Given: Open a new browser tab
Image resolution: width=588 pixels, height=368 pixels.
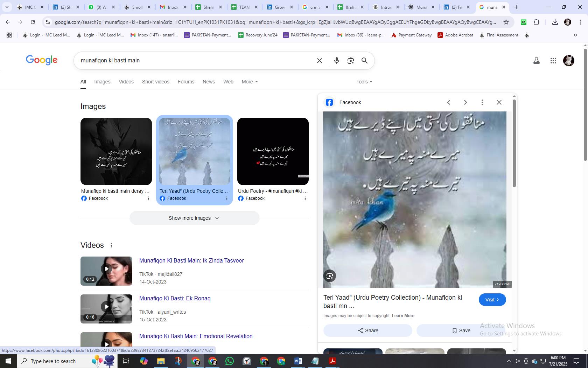Looking at the screenshot, I should coord(516,7).
